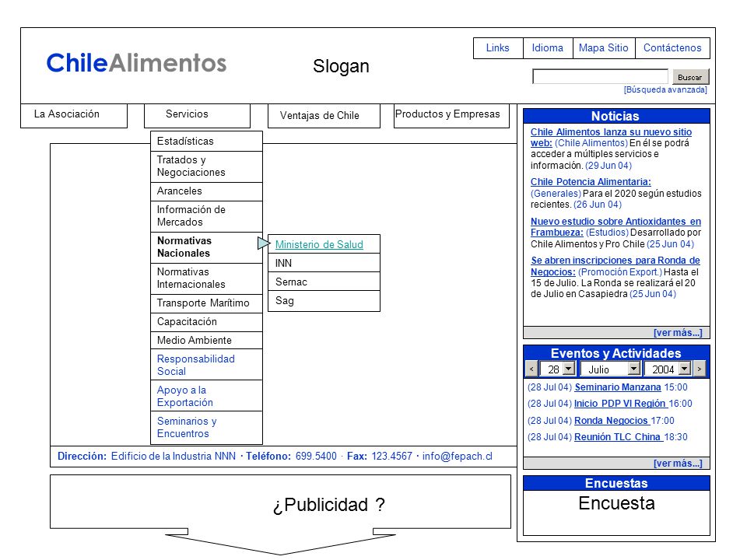The image size is (747, 560).
Task: Choose Transporte Marítimo menu item
Action: [206, 303]
